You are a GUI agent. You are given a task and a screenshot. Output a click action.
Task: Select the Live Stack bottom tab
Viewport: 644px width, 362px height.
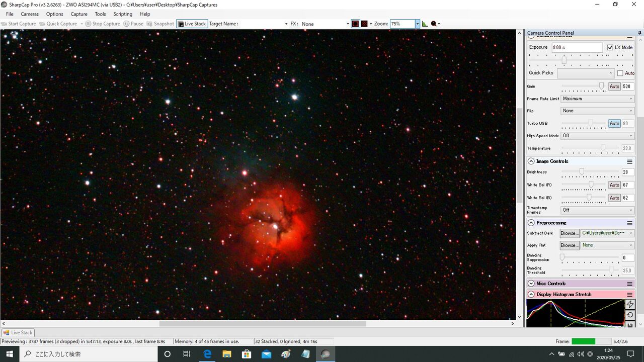click(x=18, y=332)
